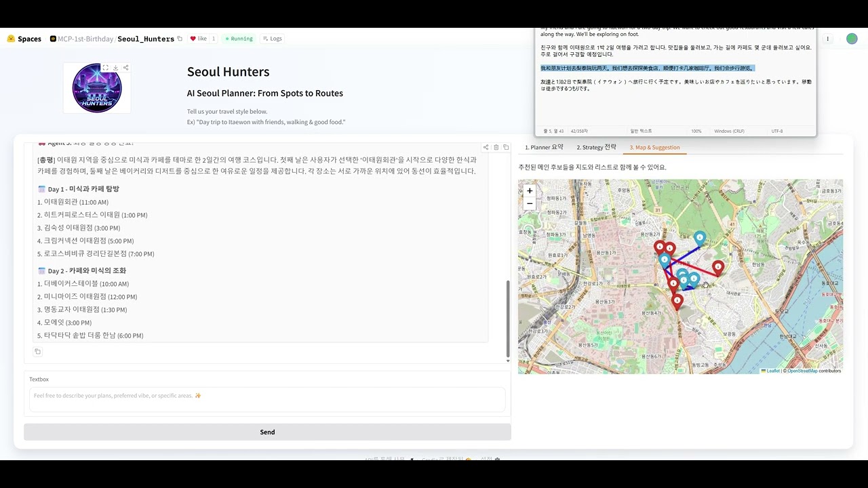Open the Running status indicator

click(x=239, y=39)
